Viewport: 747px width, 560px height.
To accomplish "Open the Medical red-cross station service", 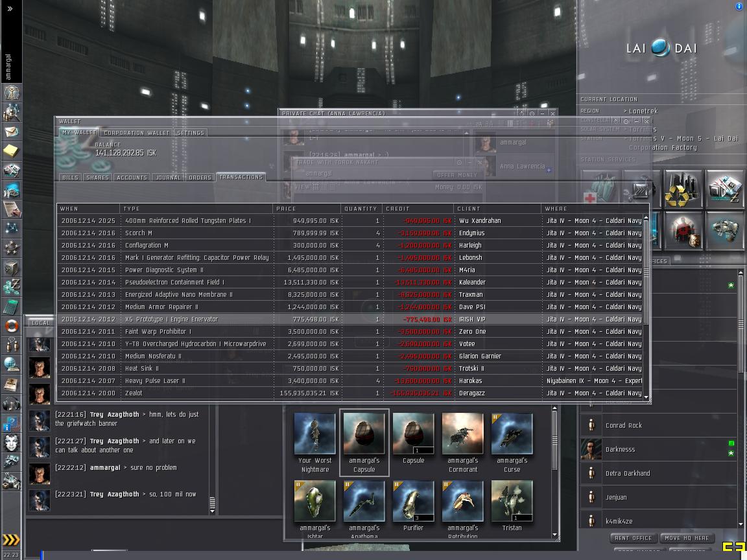I will (600, 189).
